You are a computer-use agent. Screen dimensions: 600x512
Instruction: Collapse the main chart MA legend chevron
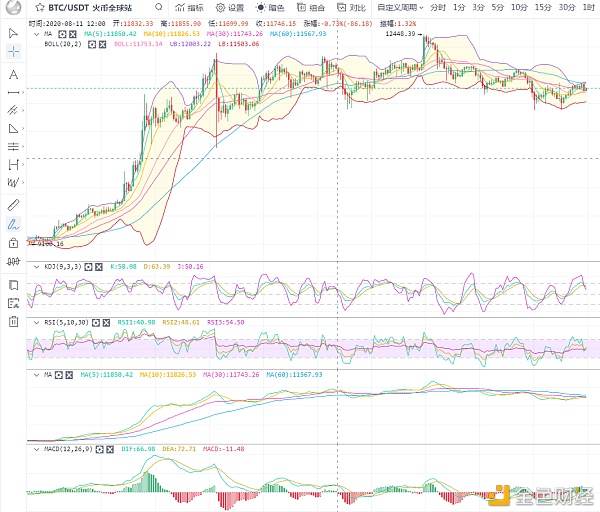point(36,34)
